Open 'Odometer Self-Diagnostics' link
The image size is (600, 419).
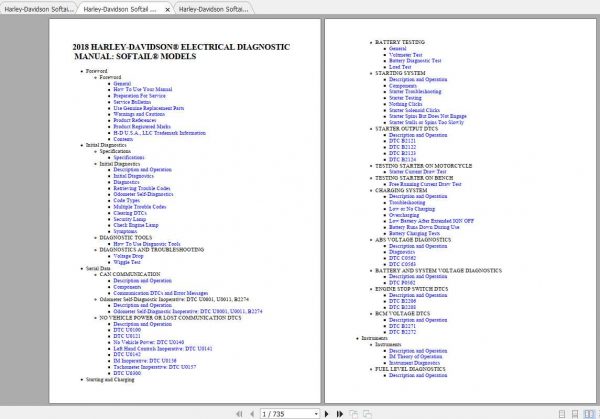(x=143, y=194)
